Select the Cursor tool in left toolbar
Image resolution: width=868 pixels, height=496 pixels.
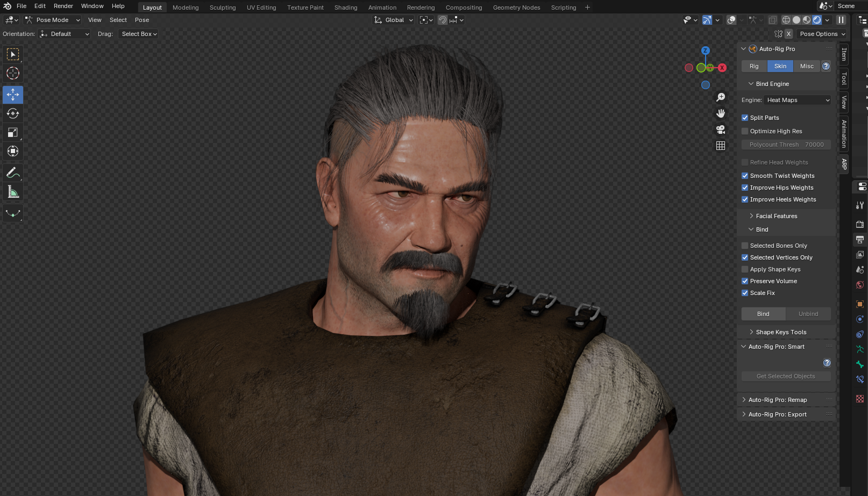coord(13,73)
